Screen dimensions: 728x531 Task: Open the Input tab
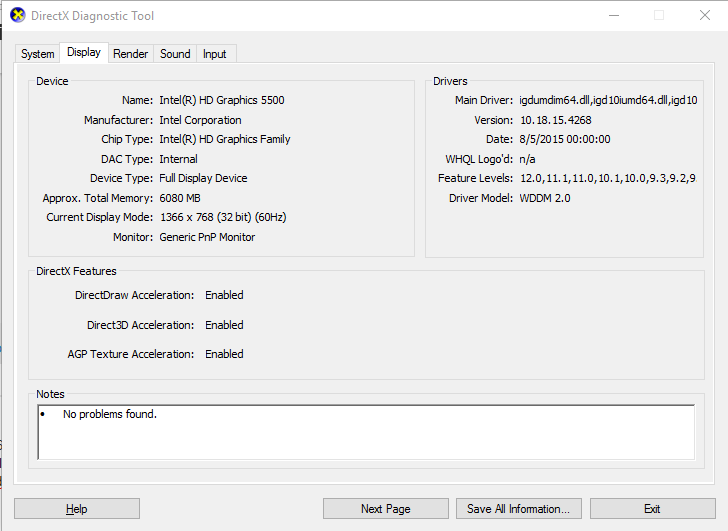(x=214, y=54)
